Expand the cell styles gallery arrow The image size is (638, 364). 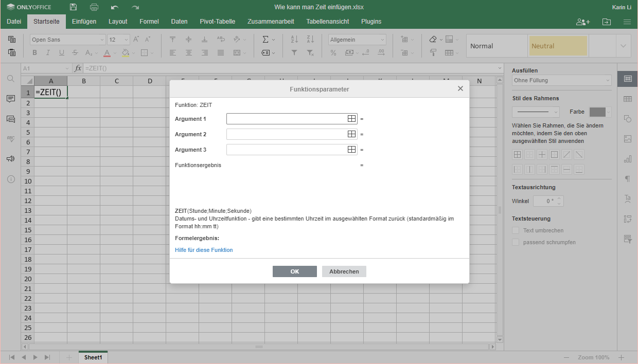coord(624,46)
